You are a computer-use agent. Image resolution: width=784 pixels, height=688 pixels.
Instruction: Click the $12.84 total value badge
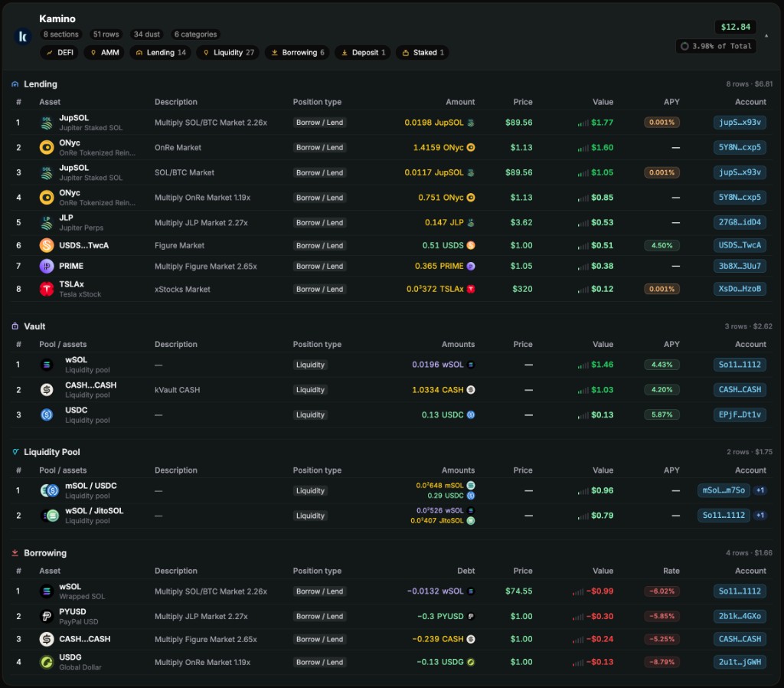pyautogui.click(x=736, y=27)
